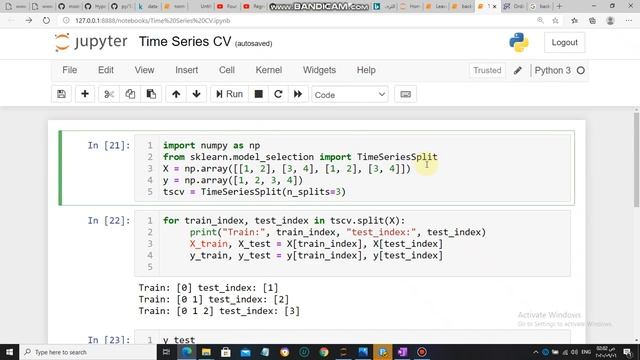Click the output line Train: [0 1 2]
This screenshot has width=640, height=360.
(219, 311)
